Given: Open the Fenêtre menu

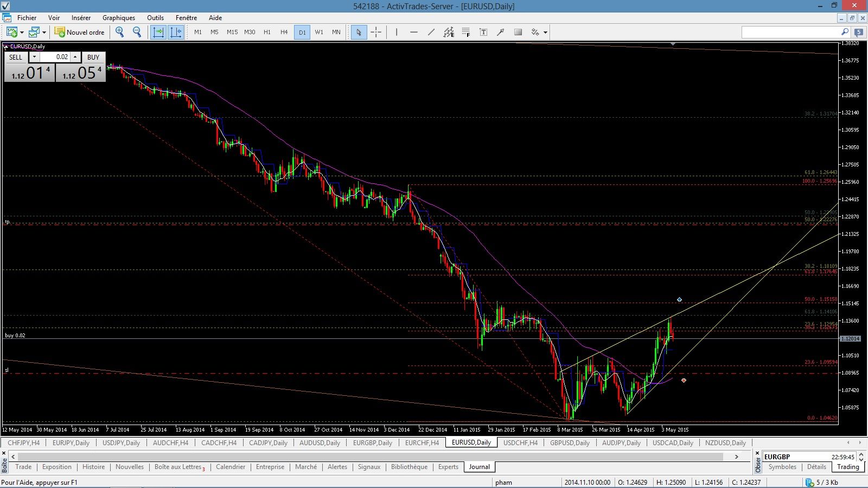Looking at the screenshot, I should [186, 17].
